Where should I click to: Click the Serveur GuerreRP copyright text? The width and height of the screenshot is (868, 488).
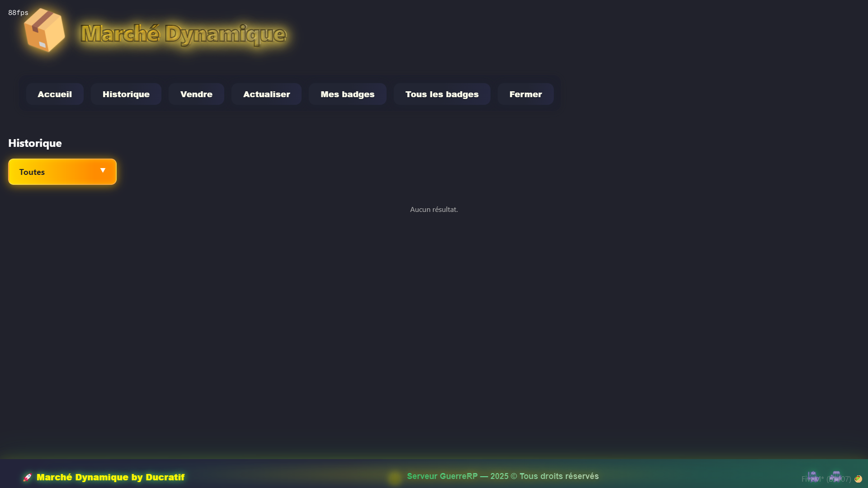(503, 476)
